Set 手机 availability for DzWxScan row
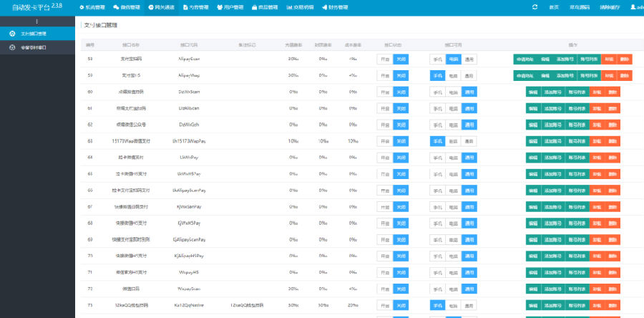 437,92
